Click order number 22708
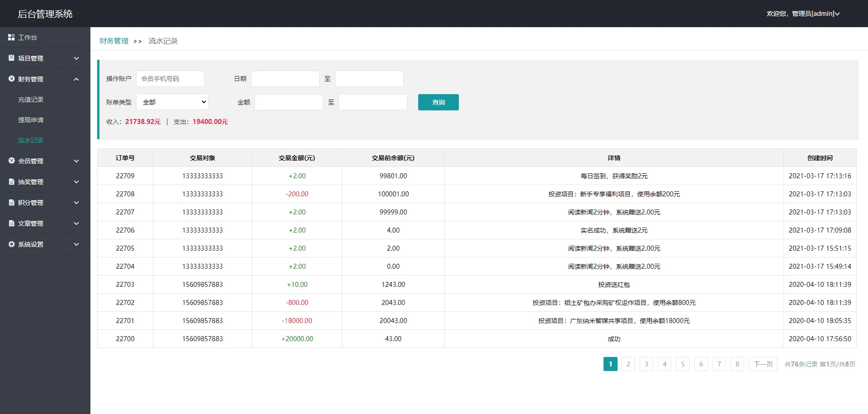 [x=125, y=194]
